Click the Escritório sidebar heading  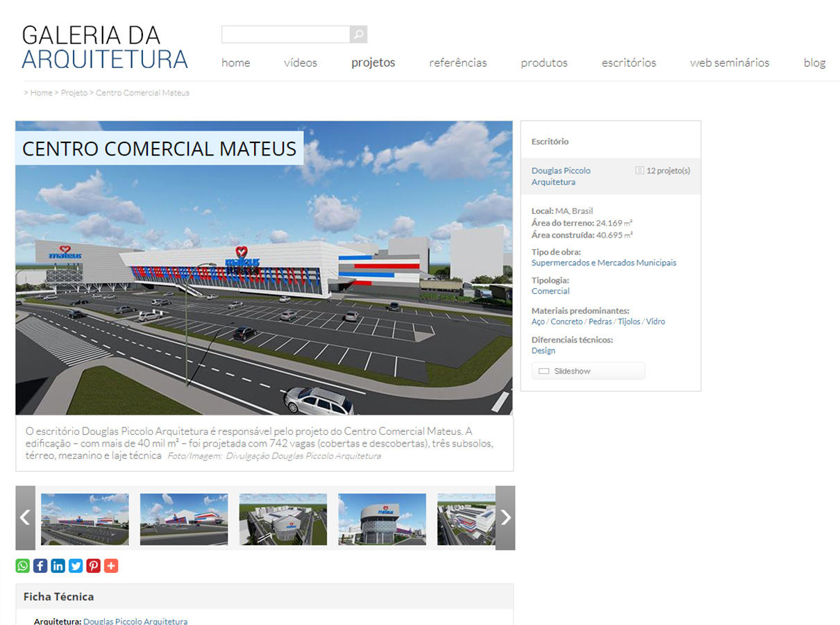coord(550,142)
